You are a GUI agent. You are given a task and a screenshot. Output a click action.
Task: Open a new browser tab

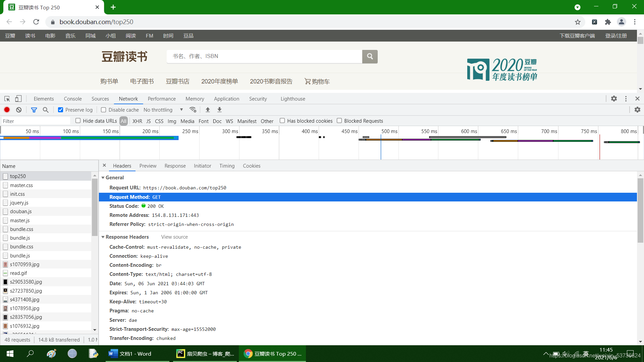point(113,7)
